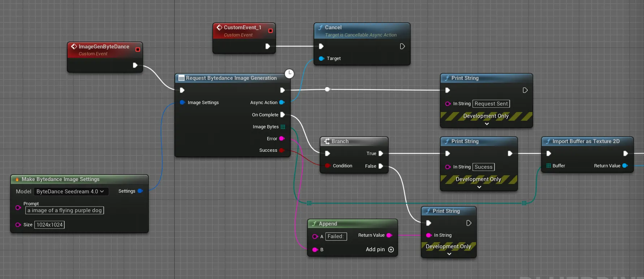This screenshot has width=644, height=279.
Task: Click the CustomEvent_1 output exec pin
Action: (268, 46)
